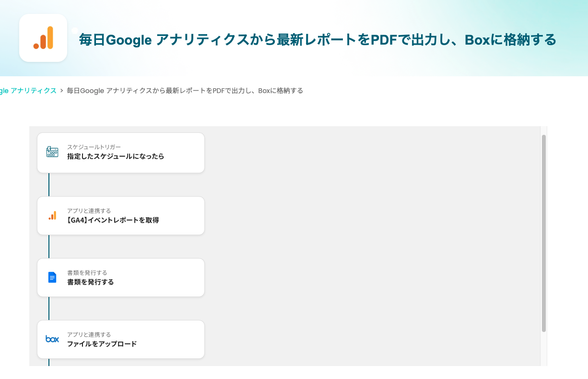The image size is (588, 379).
Task: Click the large Google Analytics logo icon
Action: (43, 38)
